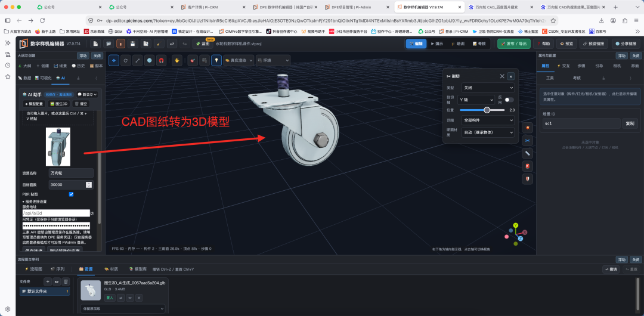Open the 保留原层级 dropdown under asset
The height and width of the screenshot is (316, 644).
click(123, 308)
